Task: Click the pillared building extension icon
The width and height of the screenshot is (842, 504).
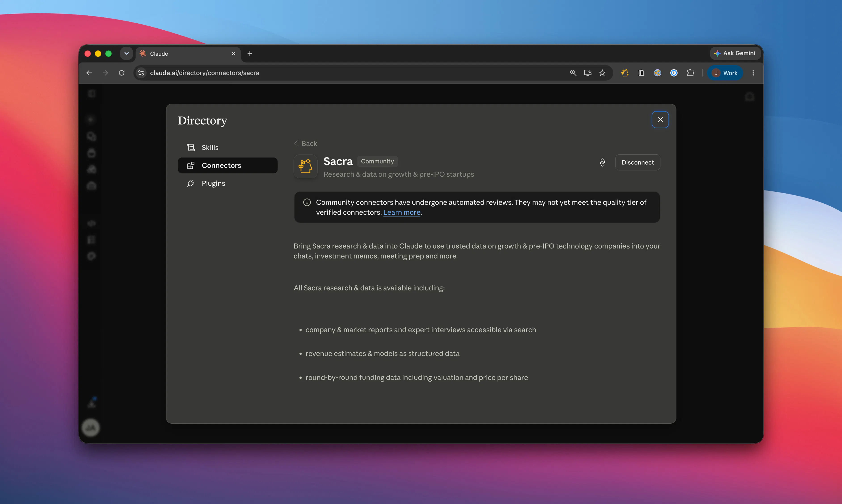Action: coord(641,73)
